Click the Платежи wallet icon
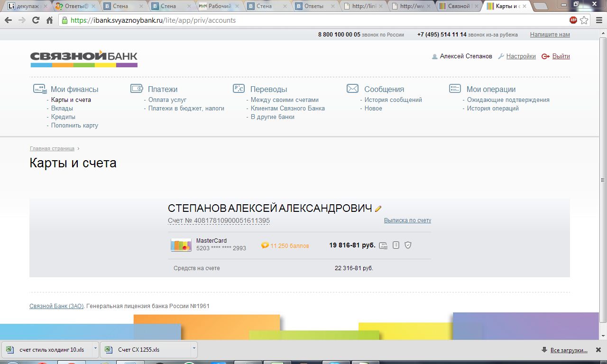The width and height of the screenshot is (607, 364). coord(137,89)
